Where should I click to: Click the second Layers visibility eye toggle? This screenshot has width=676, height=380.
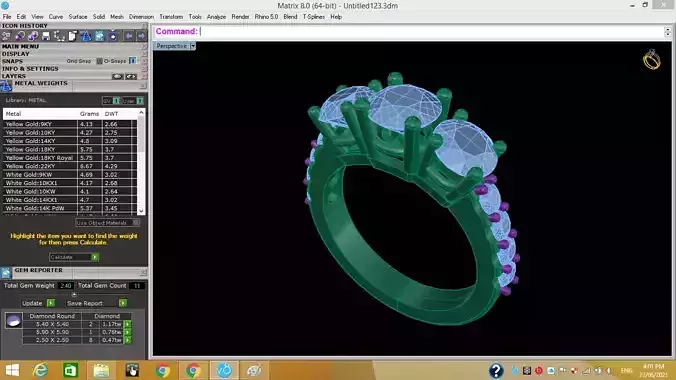(131, 76)
